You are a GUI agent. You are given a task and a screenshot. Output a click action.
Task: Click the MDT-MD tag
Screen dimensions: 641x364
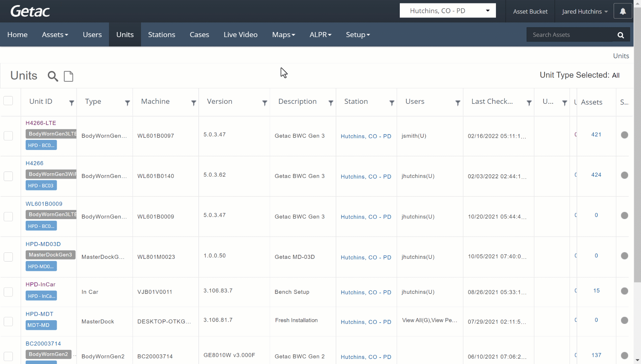41,325
